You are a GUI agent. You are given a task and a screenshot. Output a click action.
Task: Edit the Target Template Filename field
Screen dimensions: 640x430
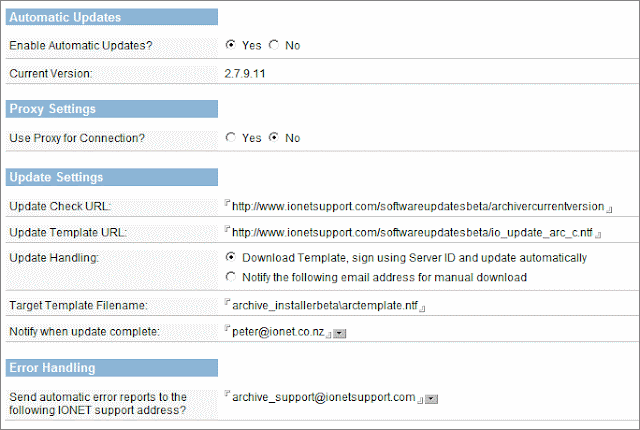click(325, 306)
